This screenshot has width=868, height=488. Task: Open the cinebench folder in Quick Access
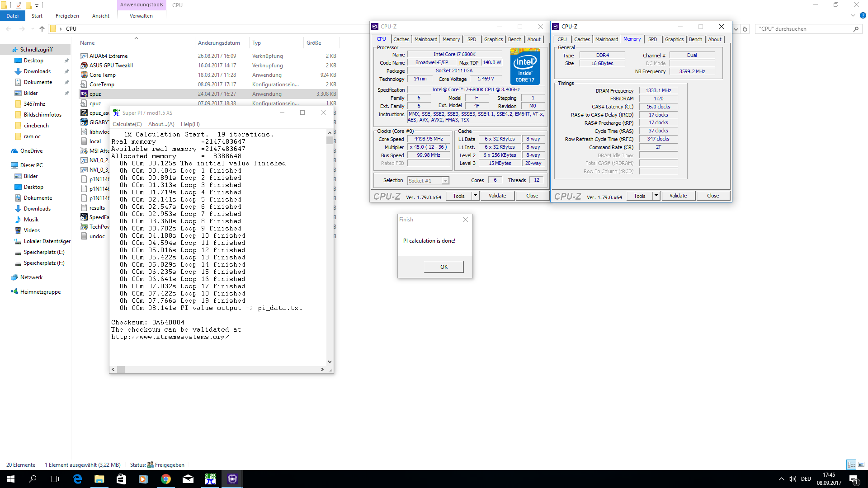(x=36, y=126)
